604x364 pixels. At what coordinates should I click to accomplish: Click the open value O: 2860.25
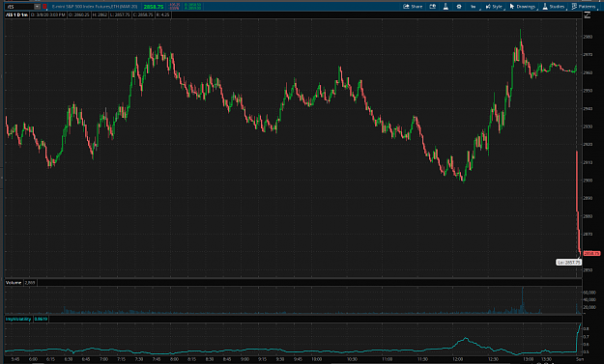pyautogui.click(x=79, y=14)
